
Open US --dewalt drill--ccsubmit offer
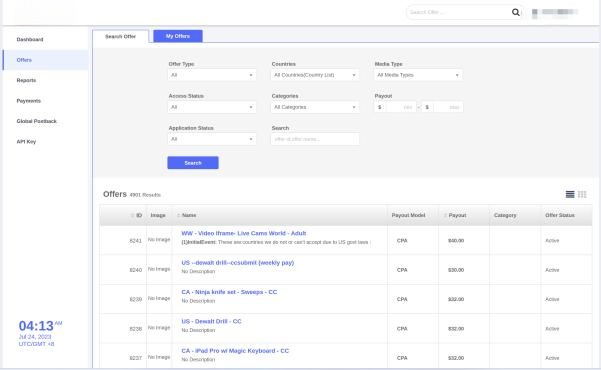(238, 263)
